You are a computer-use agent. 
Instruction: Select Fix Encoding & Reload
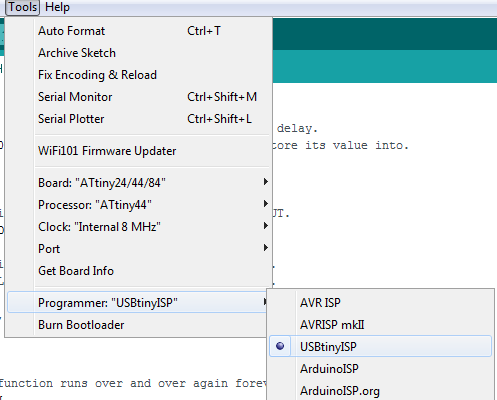pyautogui.click(x=138, y=75)
